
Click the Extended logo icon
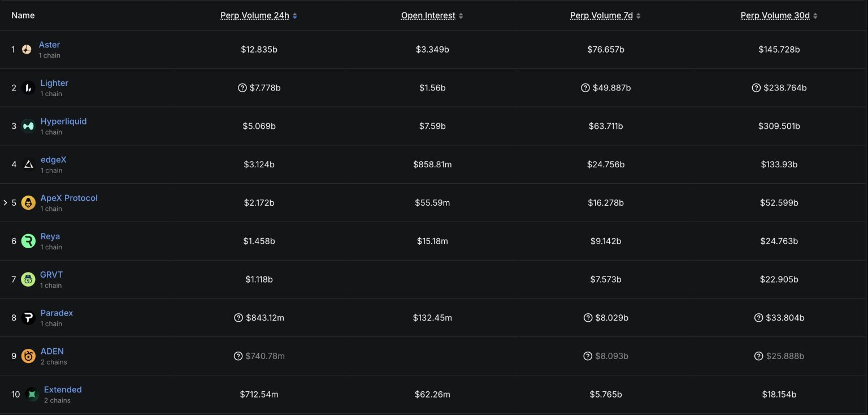(32, 395)
